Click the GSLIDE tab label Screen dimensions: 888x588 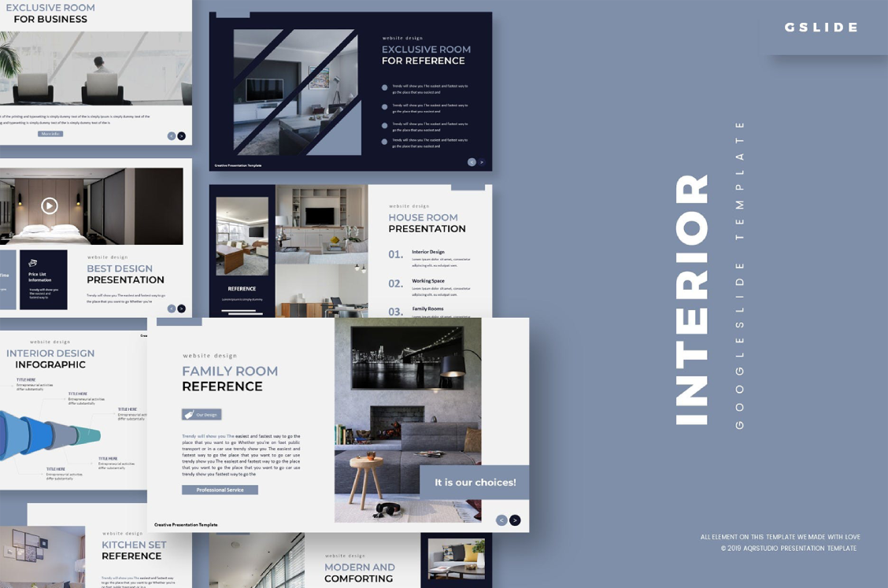821,28
